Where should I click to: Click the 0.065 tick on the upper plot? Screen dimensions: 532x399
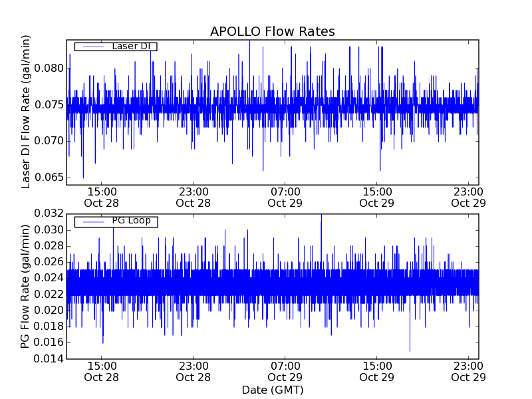click(48, 178)
